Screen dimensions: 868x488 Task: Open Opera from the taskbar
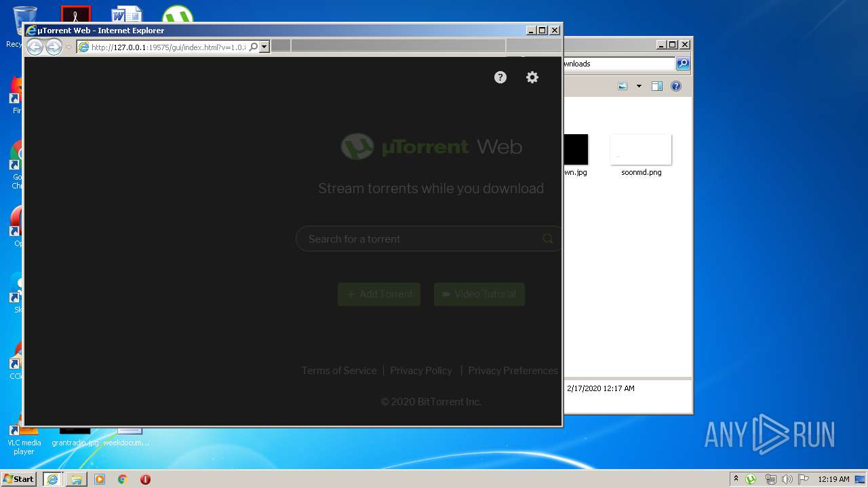point(145,479)
